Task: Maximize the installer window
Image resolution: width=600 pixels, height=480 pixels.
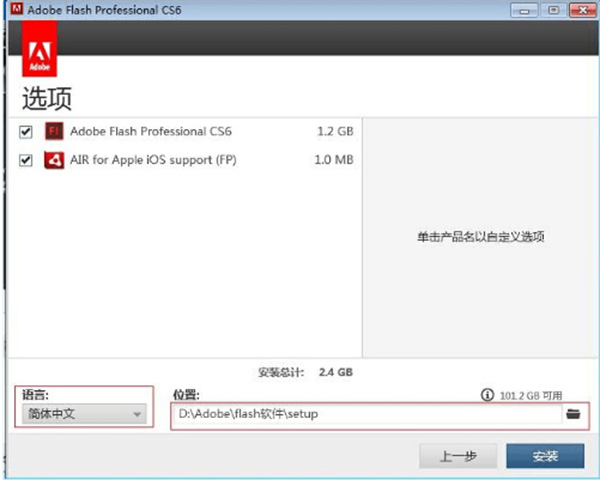Action: click(553, 10)
